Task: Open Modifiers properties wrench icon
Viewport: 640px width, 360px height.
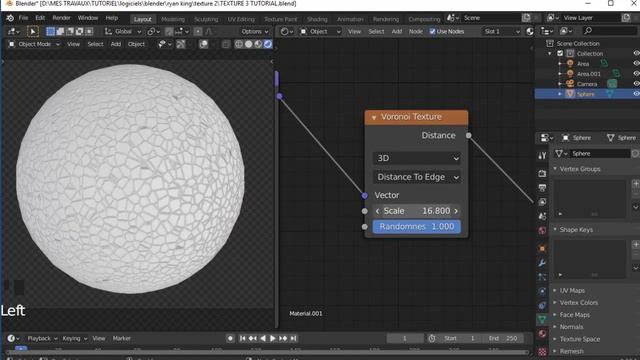Action: point(542,262)
